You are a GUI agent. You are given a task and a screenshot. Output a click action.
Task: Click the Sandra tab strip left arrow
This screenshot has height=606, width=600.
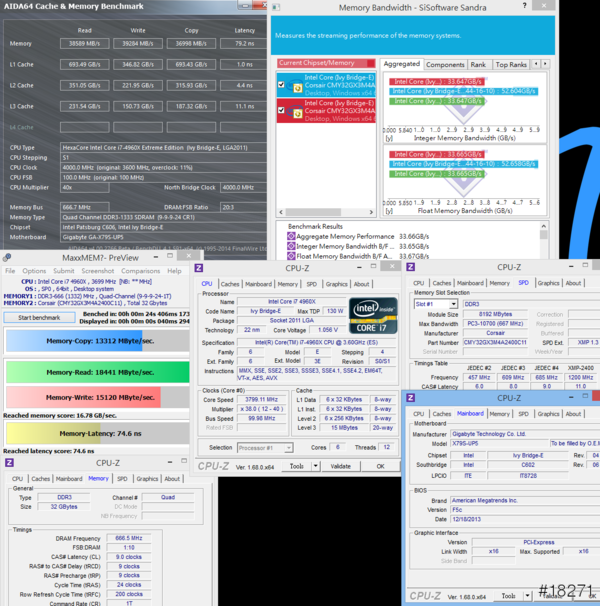tap(536, 64)
